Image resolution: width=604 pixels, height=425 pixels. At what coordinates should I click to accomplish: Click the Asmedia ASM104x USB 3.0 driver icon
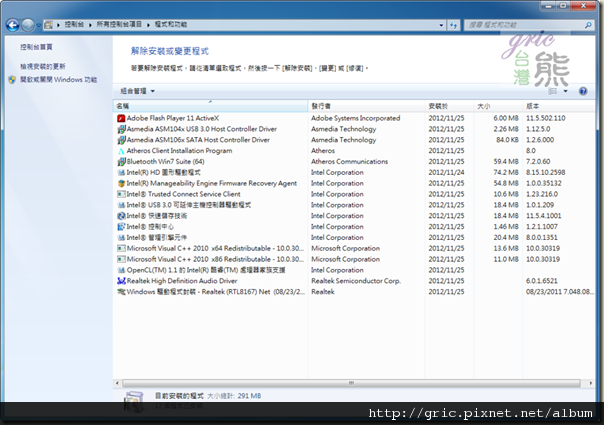click(x=121, y=129)
